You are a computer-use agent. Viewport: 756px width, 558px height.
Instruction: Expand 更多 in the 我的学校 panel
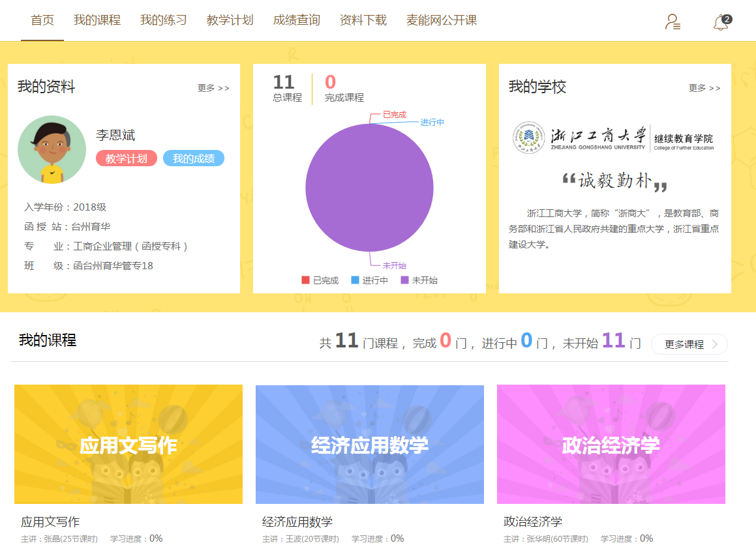tap(704, 88)
